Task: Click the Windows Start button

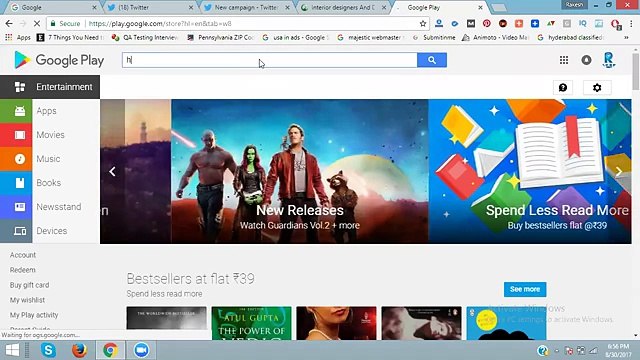Action: point(12,350)
